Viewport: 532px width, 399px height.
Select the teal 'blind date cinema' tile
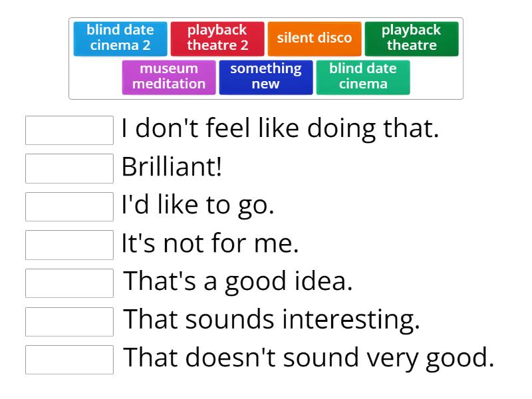[x=363, y=77]
